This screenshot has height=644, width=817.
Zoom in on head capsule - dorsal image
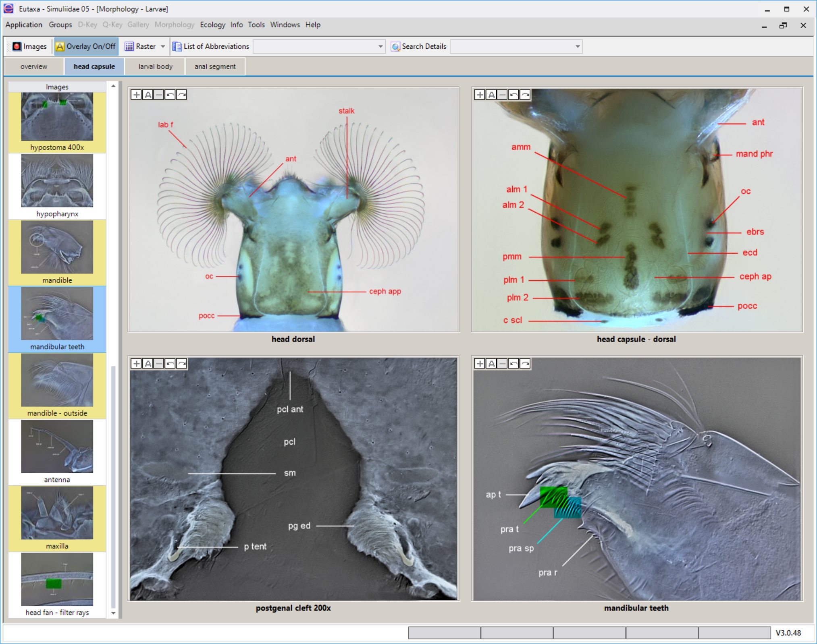coord(480,95)
